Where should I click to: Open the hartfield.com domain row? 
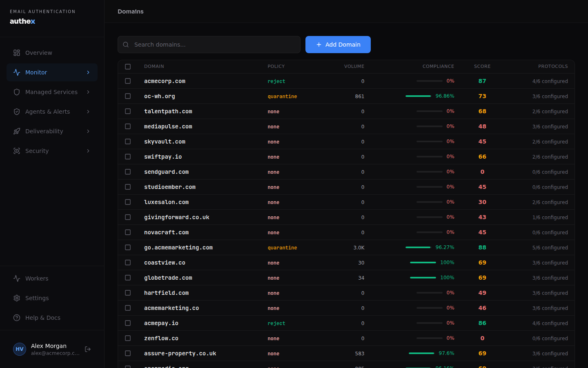click(346, 293)
